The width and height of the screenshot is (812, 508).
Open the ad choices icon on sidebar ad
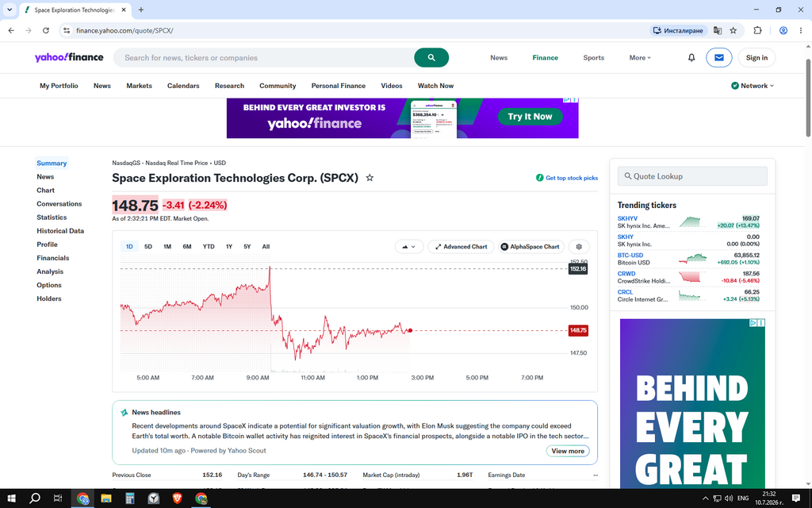tap(753, 323)
